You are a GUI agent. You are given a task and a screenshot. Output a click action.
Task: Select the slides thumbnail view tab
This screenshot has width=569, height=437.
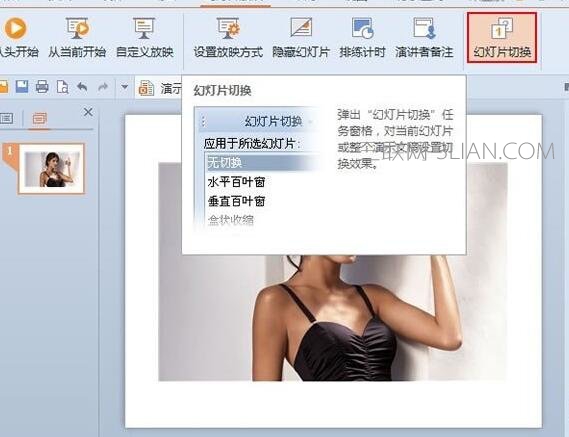(40, 118)
